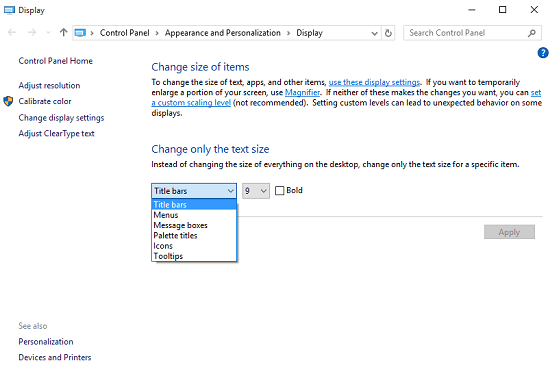Click the blue Help question mark icon
The image size is (550, 376).
543,53
